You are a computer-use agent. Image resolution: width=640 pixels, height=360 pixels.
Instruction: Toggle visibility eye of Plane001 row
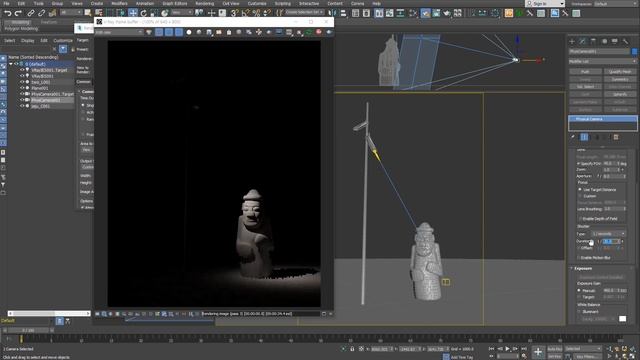[x=22, y=88]
